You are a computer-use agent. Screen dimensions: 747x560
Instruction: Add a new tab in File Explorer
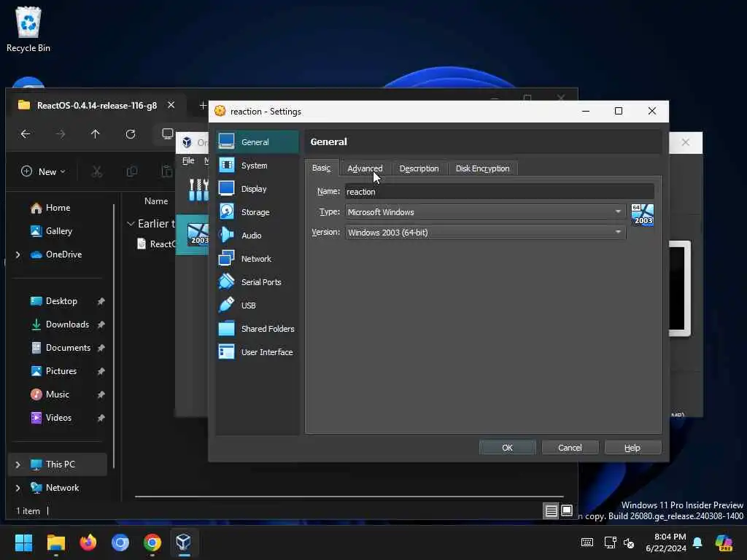203,105
